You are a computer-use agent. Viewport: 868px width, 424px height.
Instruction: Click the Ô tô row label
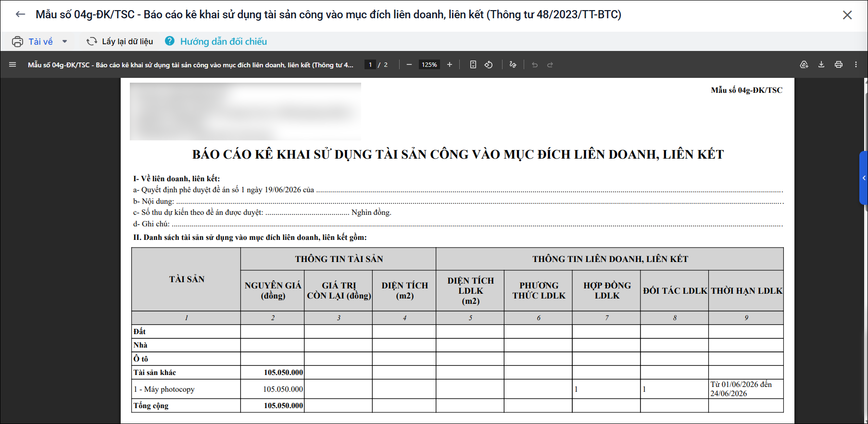click(141, 359)
